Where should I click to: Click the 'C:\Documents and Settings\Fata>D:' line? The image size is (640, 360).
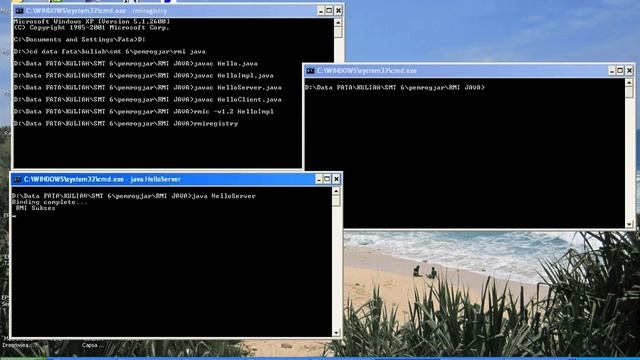point(80,40)
